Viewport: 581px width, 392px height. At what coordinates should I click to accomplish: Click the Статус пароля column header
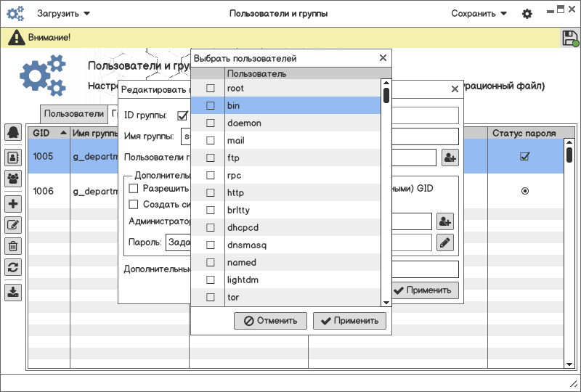point(524,134)
